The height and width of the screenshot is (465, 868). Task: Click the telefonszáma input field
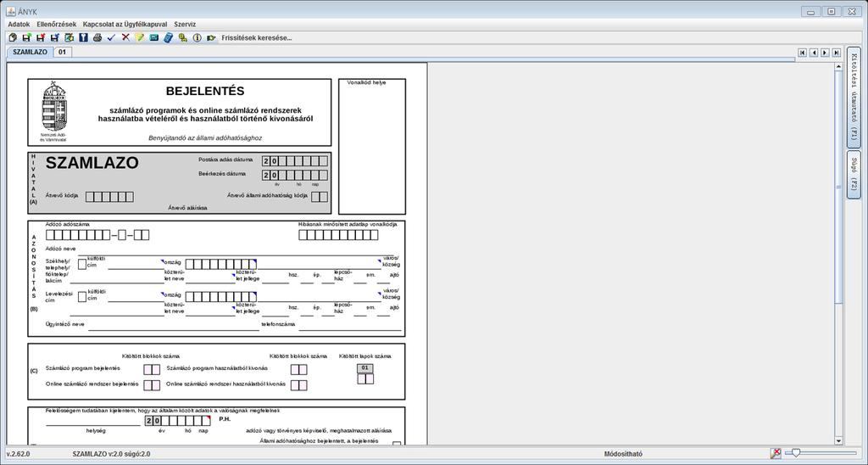pos(350,325)
